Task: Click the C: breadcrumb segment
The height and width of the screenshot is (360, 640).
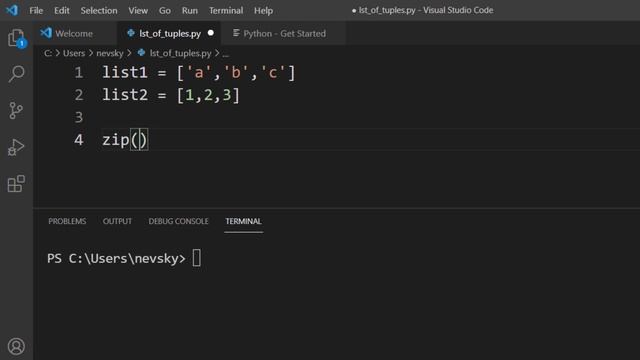Action: (48, 53)
